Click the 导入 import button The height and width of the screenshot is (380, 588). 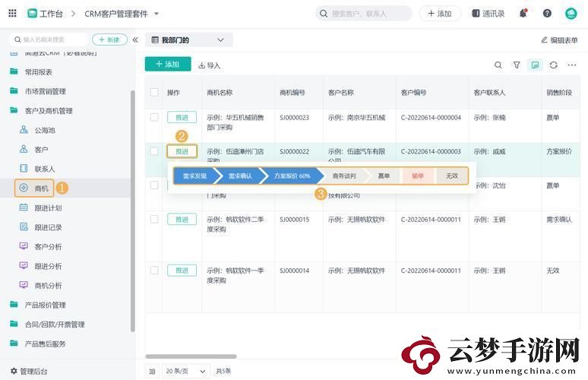coord(209,65)
